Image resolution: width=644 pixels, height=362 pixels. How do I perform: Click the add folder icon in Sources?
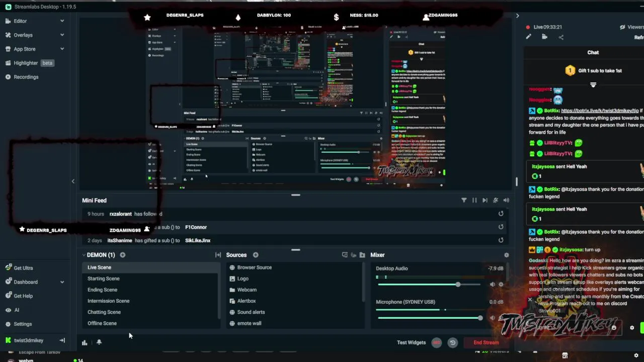point(362,255)
